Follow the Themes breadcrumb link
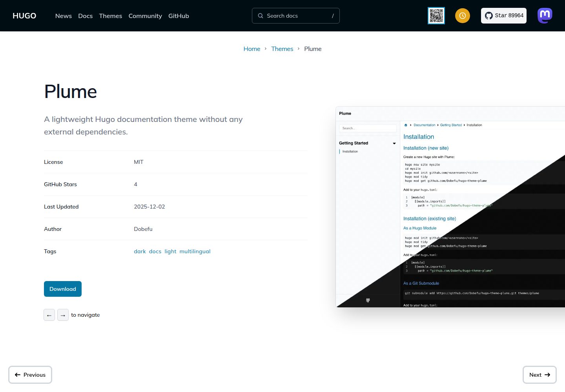Image resolution: width=565 pixels, height=392 pixels. (x=282, y=49)
